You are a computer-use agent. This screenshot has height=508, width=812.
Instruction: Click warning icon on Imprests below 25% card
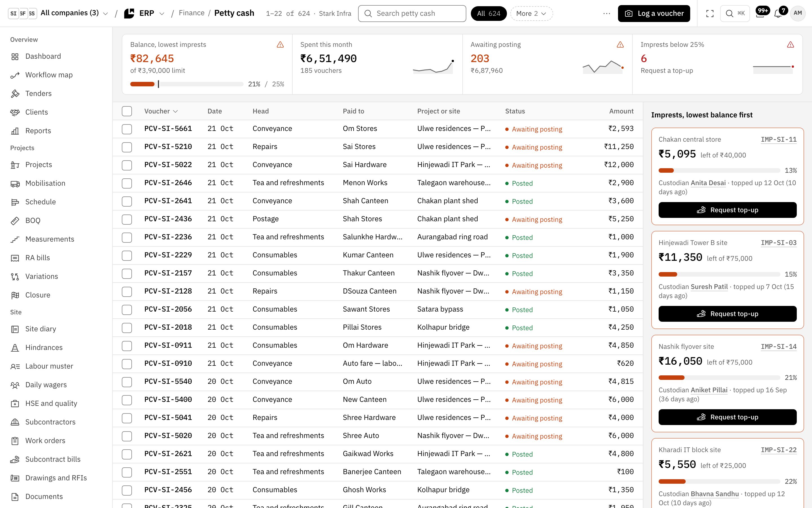tap(791, 45)
